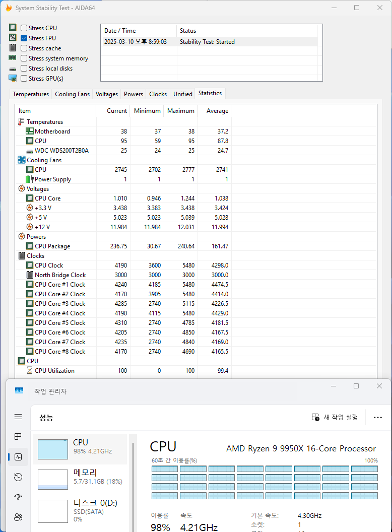392x532 pixels.
Task: Switch to the Unified tab
Action: click(182, 94)
